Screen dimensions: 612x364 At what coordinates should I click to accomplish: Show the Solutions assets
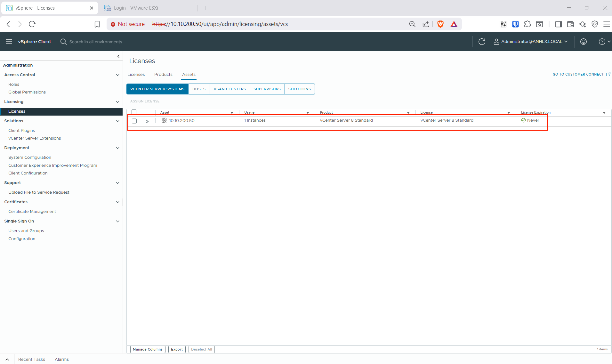[300, 89]
